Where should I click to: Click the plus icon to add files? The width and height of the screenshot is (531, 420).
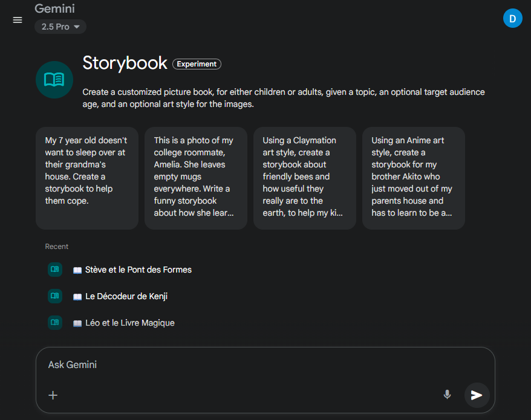click(x=53, y=395)
